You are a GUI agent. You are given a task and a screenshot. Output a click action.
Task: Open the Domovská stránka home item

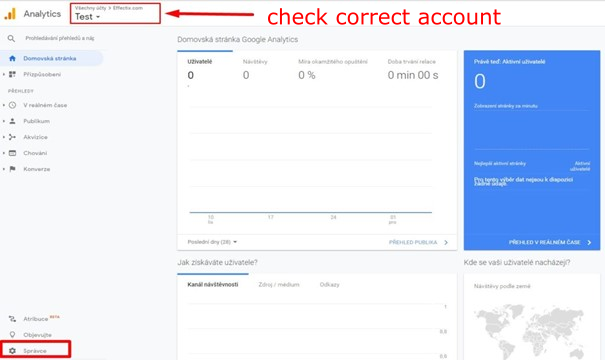point(52,58)
